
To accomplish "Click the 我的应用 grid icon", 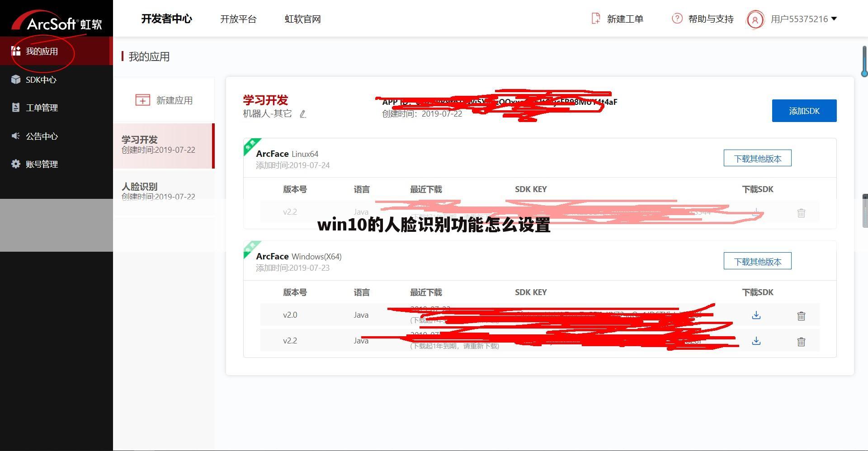I will (x=16, y=51).
